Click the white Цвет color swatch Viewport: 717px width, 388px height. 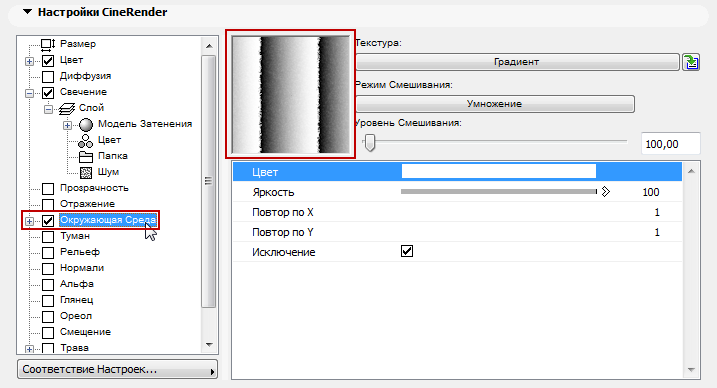coord(499,171)
